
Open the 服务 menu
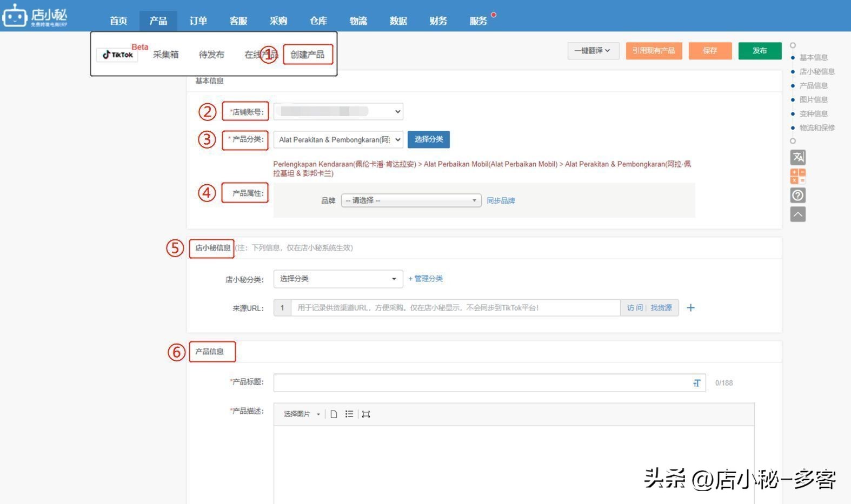[478, 21]
